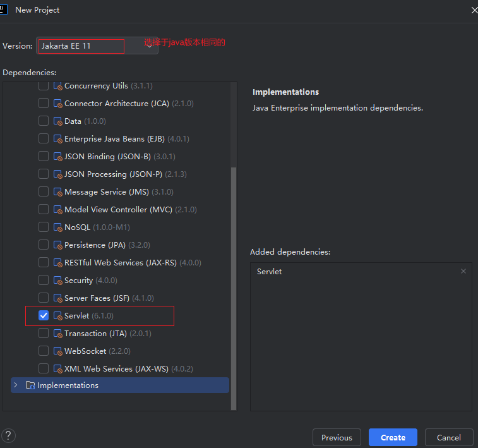Click the WebSocket library icon
This screenshot has width=478, height=448.
click(x=57, y=351)
